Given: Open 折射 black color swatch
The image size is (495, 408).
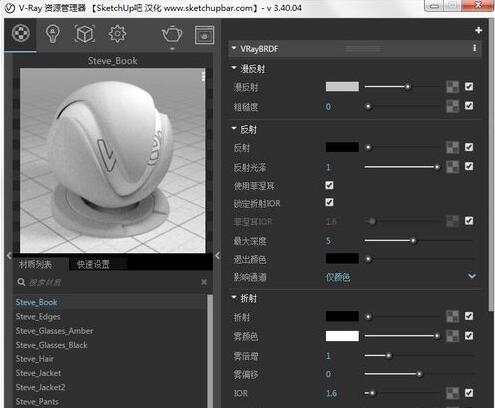Looking at the screenshot, I should (x=342, y=316).
